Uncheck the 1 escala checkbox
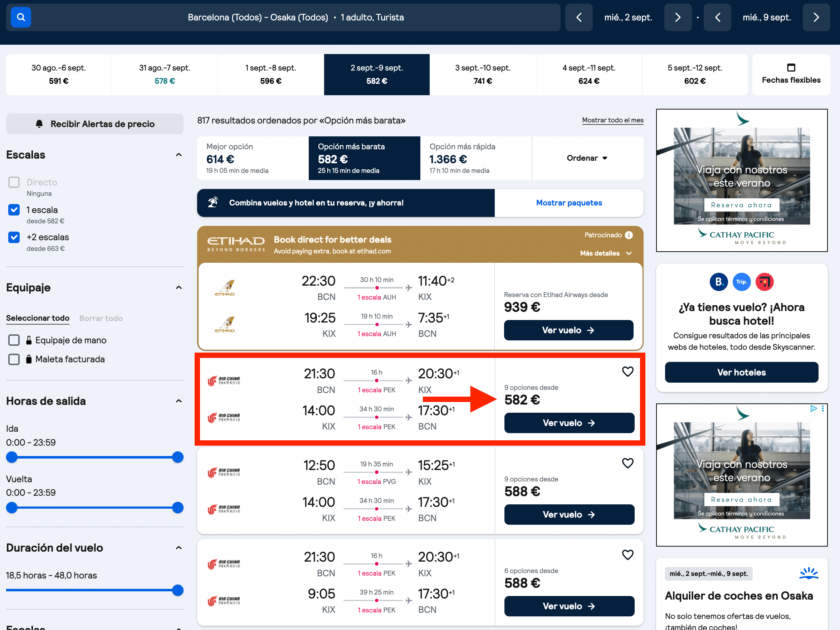This screenshot has height=630, width=840. coord(14,209)
